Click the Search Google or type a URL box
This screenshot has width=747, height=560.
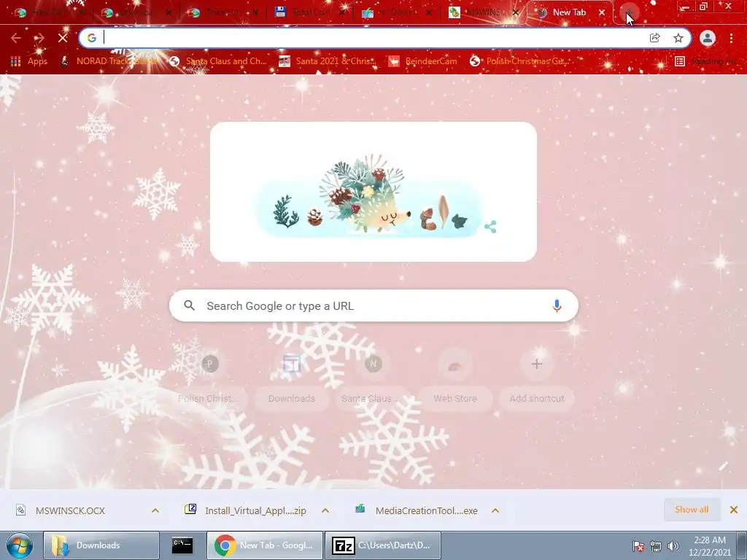(374, 306)
